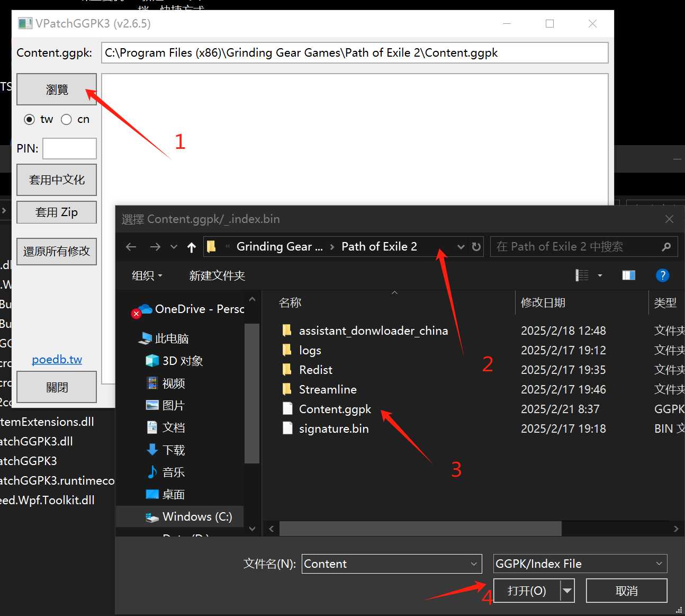Go back in the file dialog
685x616 pixels.
pyautogui.click(x=131, y=247)
